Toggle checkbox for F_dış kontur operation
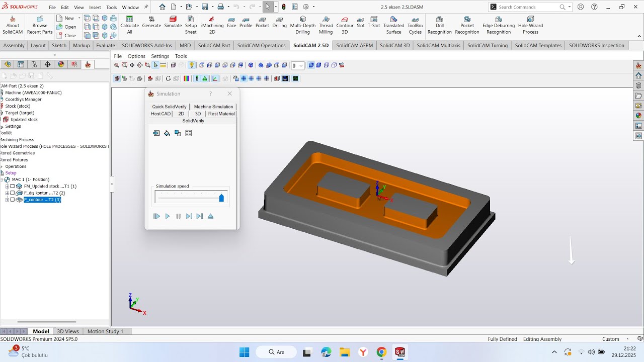Image resolution: width=644 pixels, height=362 pixels. click(13, 193)
